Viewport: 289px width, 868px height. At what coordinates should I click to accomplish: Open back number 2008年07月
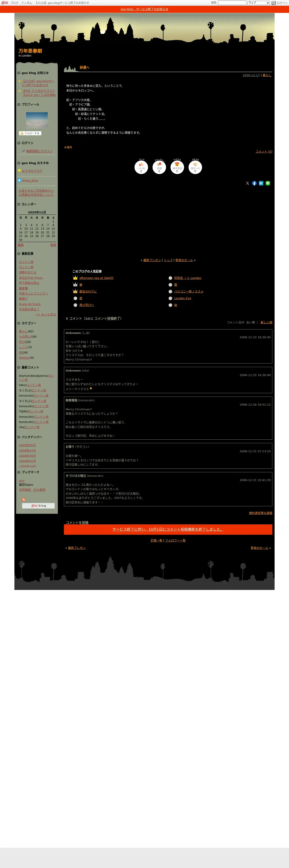pos(27,451)
